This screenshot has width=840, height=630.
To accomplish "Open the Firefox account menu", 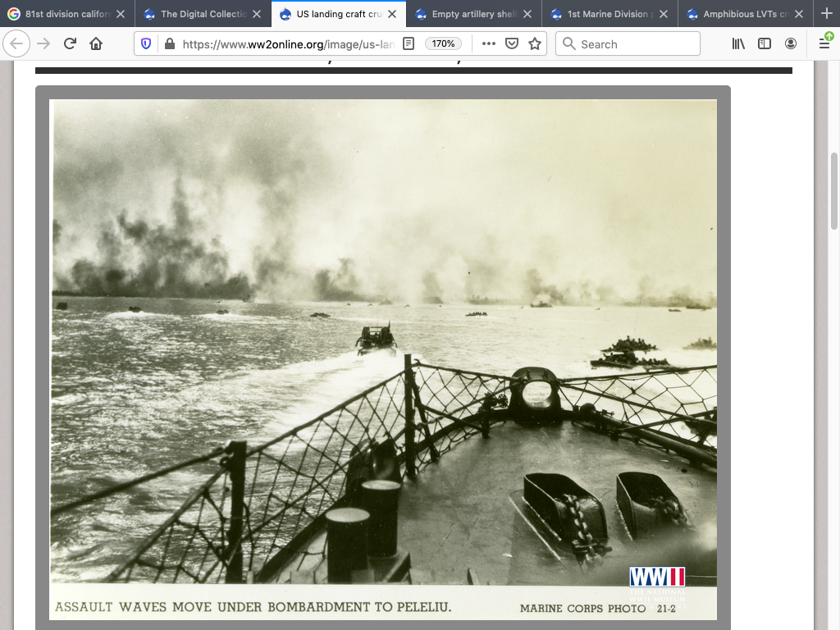I will coord(791,44).
